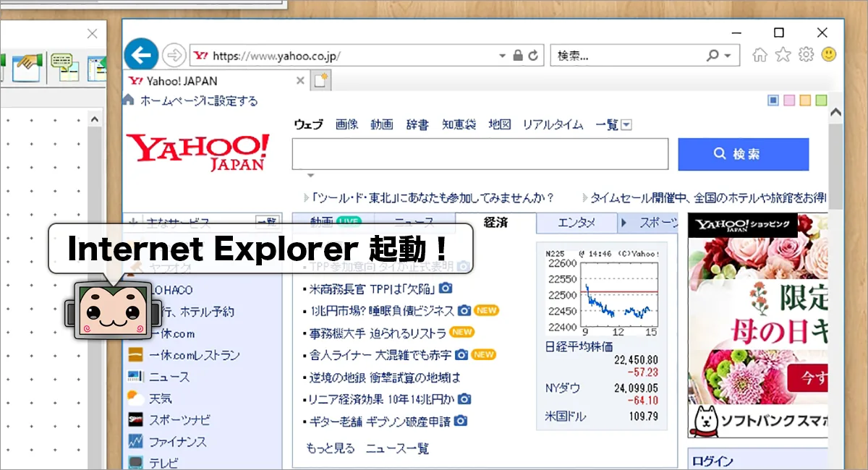Click the Y! favicon in the address bar
The image size is (868, 470).
(x=202, y=56)
